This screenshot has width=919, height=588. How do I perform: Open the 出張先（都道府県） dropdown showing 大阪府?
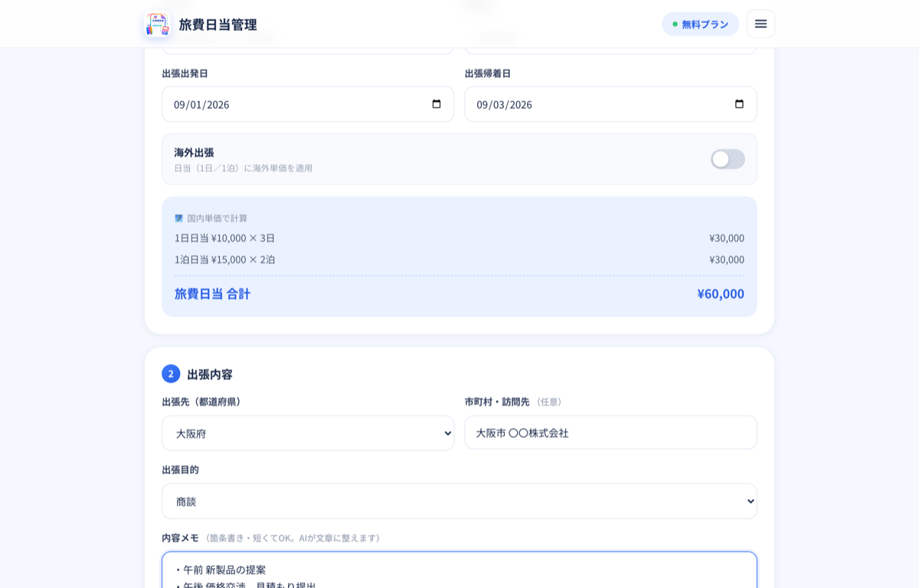tap(308, 433)
